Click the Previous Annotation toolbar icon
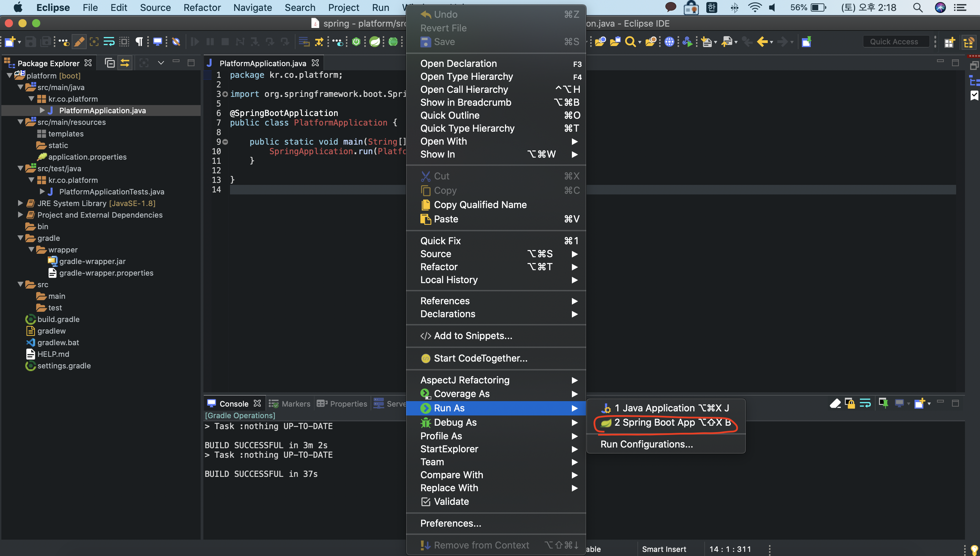This screenshot has width=980, height=556. coord(727,42)
